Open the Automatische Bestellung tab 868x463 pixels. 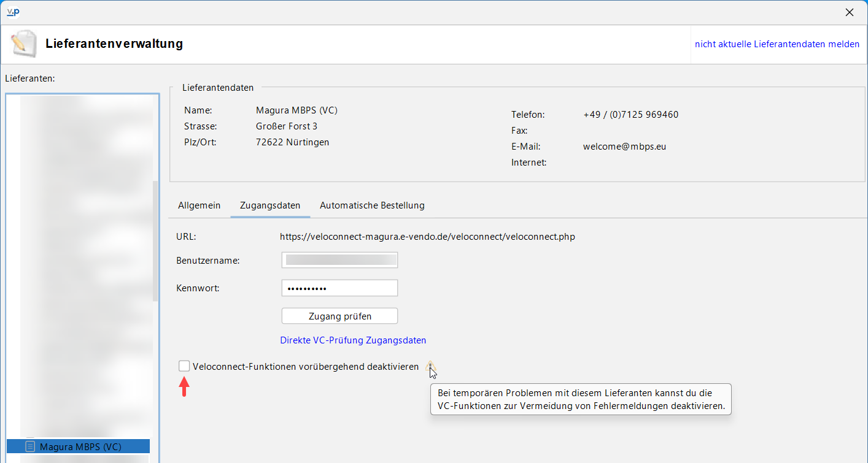(x=372, y=205)
